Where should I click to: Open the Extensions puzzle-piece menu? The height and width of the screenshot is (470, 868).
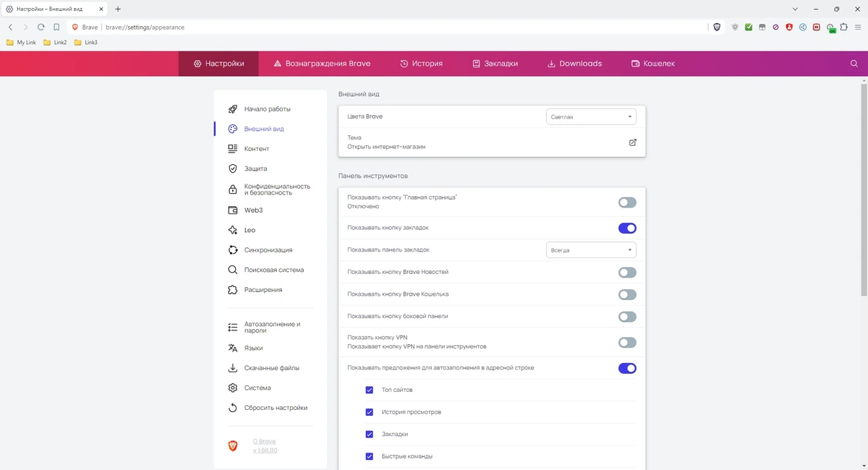point(843,27)
